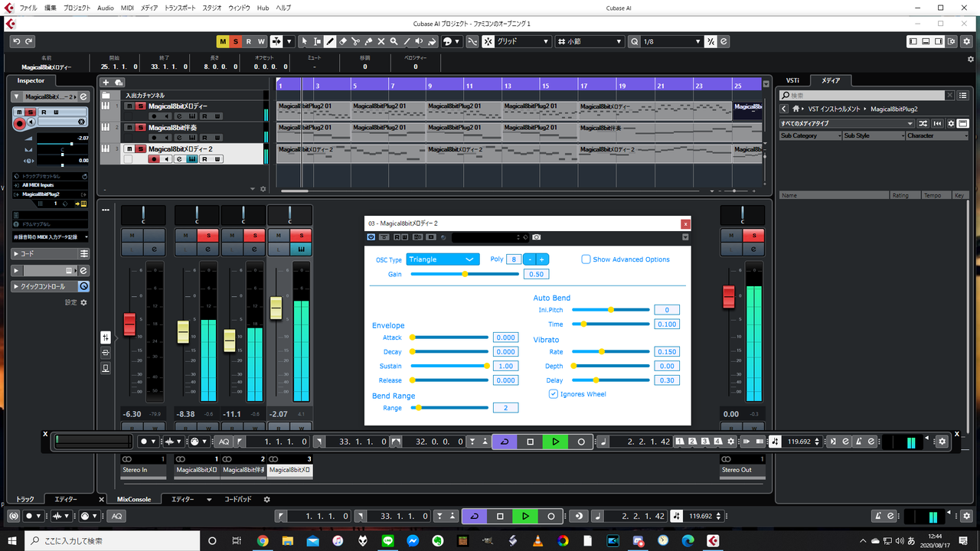Viewport: 980px width, 551px height.
Task: Mute the Magical8bitメロディー track in the track list
Action: pyautogui.click(x=129, y=106)
